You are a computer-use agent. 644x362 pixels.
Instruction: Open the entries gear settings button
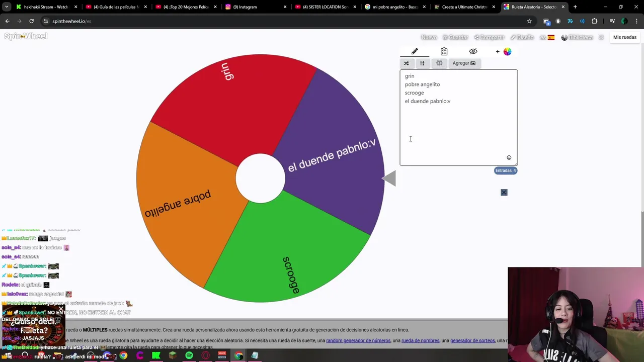click(439, 63)
